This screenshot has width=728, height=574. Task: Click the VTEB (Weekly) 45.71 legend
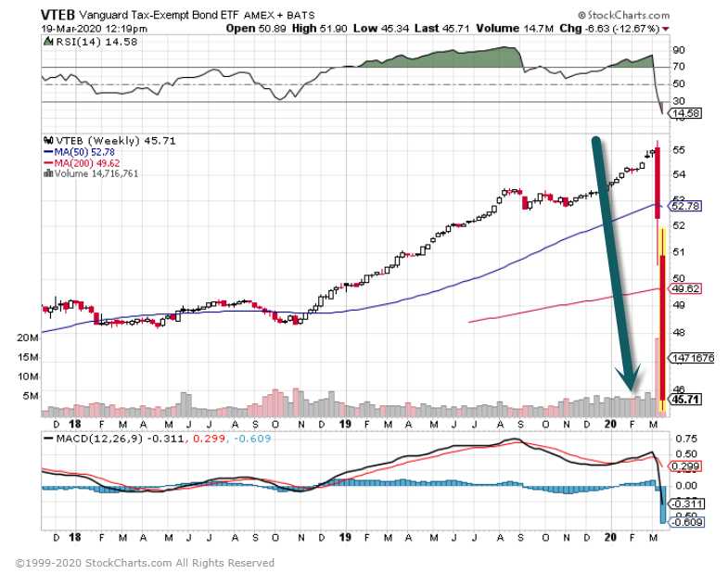click(116, 141)
